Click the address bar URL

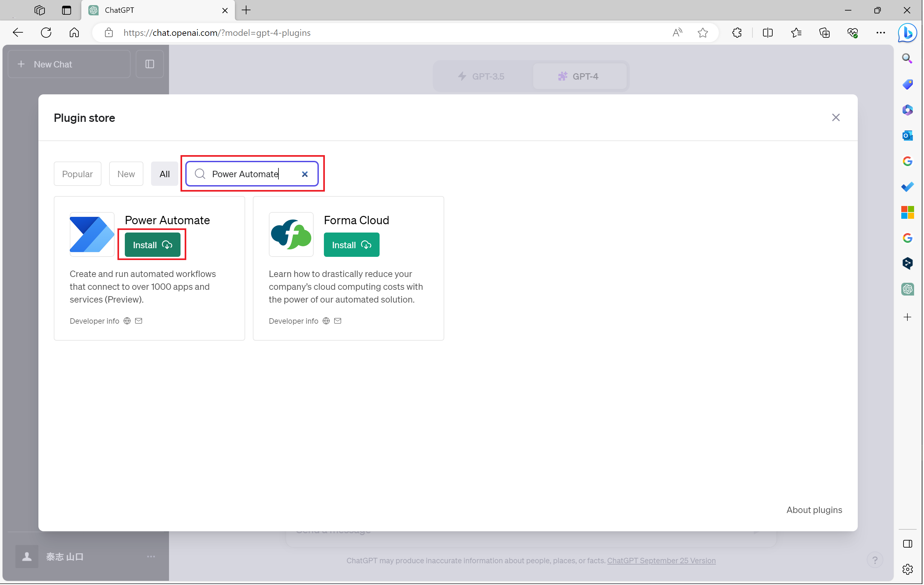point(217,33)
